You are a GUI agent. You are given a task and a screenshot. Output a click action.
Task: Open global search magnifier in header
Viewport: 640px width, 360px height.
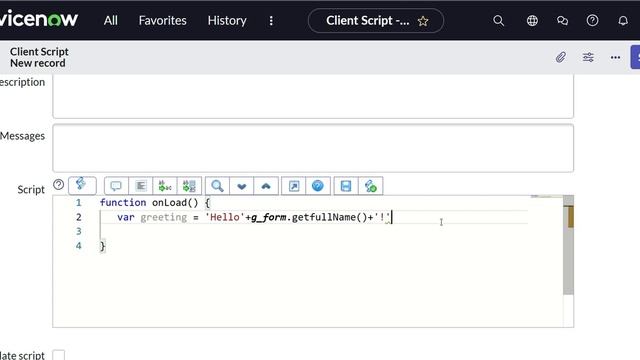coord(498,20)
